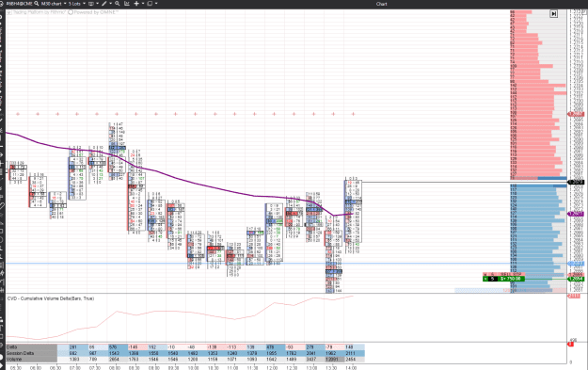588x370 pixels.
Task: Click the skip-to-latest bar button
Action: click(553, 14)
